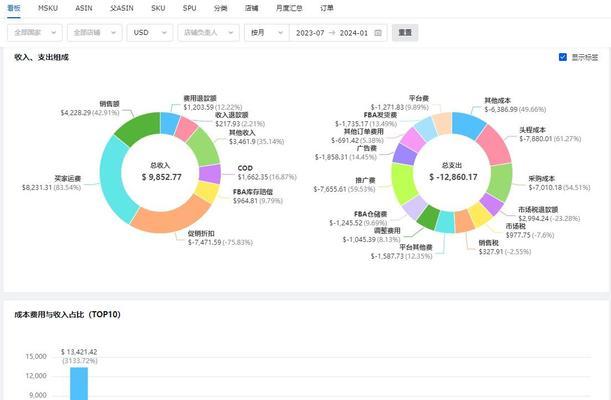The width and height of the screenshot is (611, 400).
Task: Select the blue 其他成本 expense segment
Action: coord(468,125)
